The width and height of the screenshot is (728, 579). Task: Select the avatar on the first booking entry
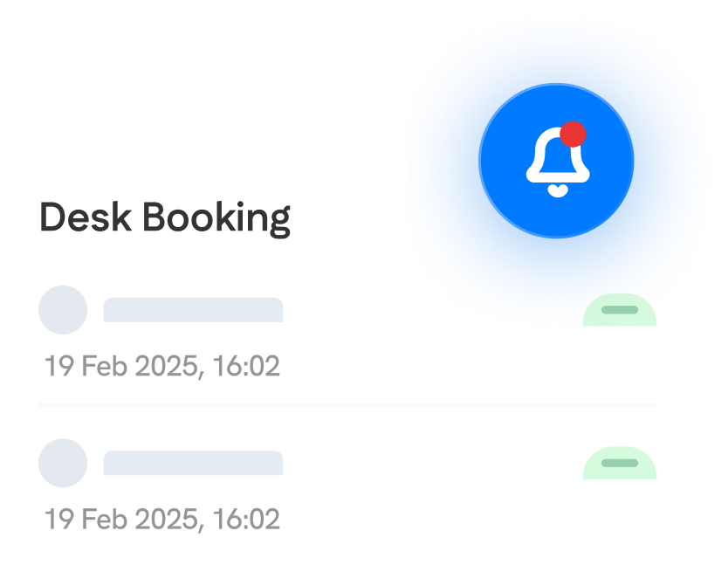click(63, 310)
